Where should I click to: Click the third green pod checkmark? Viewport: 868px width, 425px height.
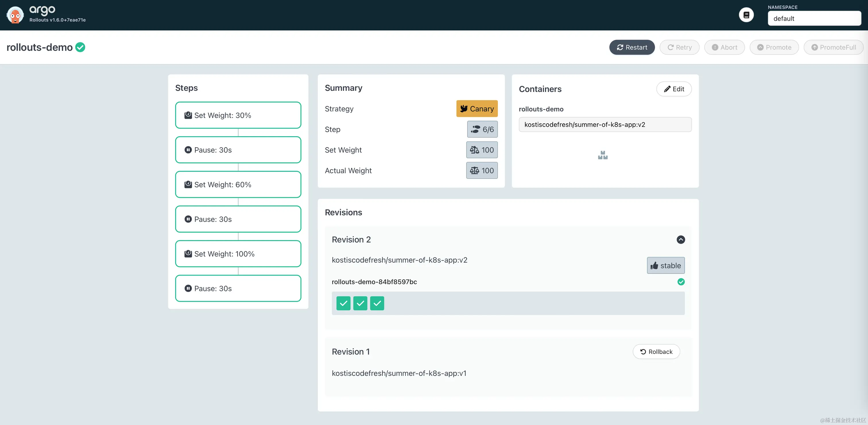(377, 303)
